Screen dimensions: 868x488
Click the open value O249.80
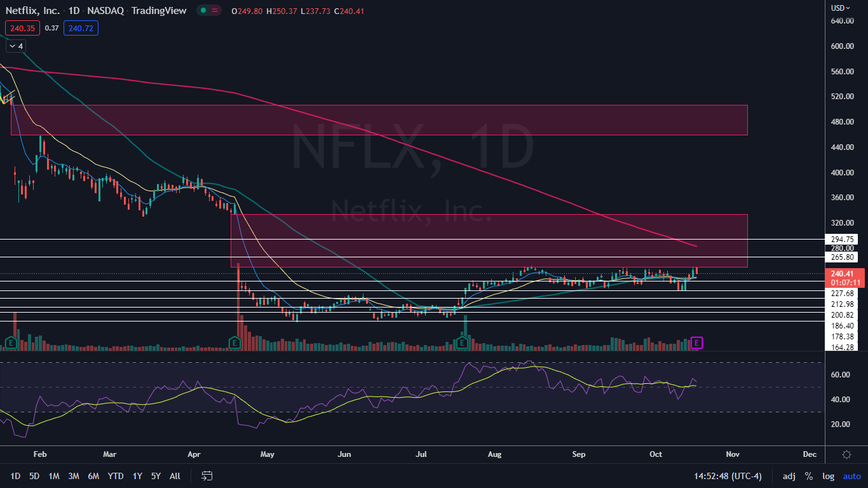247,11
